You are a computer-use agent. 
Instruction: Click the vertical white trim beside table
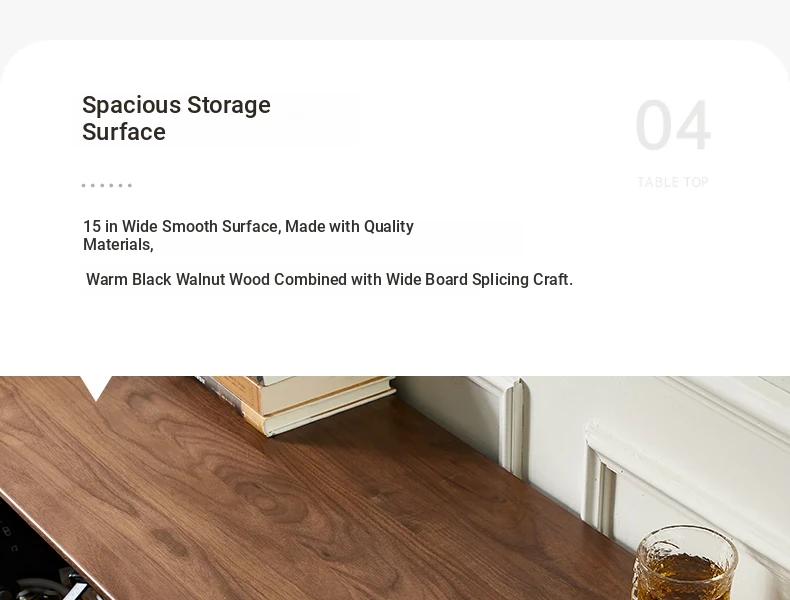coord(511,428)
